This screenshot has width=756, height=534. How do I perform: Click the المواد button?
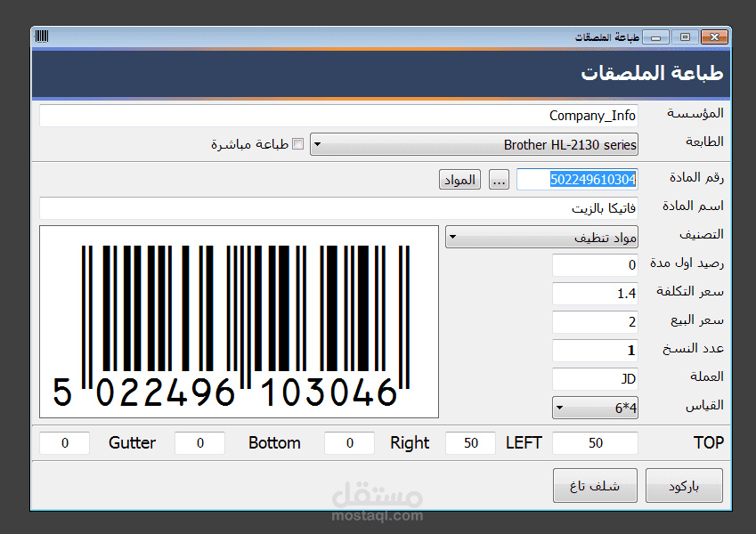[x=459, y=180]
